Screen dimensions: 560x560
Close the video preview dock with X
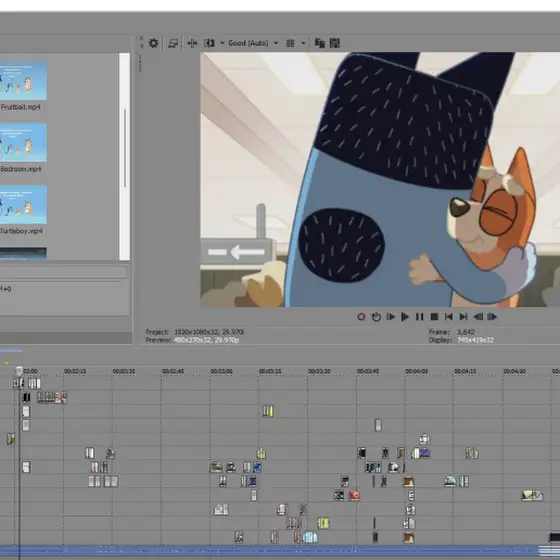pos(141,38)
